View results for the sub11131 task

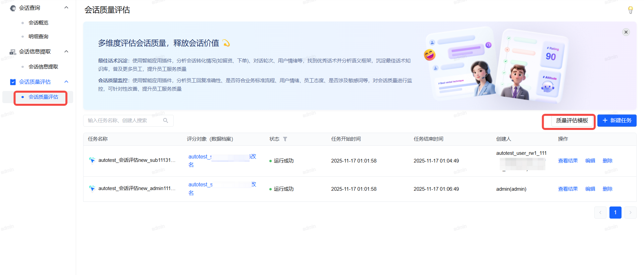(568, 161)
